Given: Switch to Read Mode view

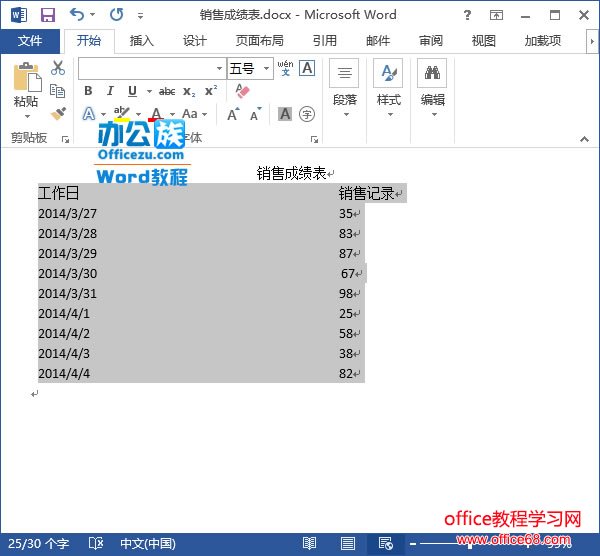Looking at the screenshot, I should tap(309, 543).
